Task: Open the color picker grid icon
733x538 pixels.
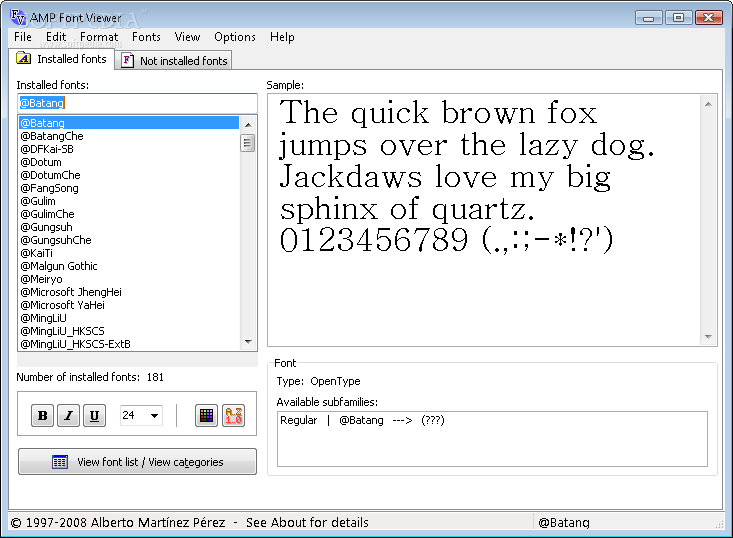Action: [206, 416]
